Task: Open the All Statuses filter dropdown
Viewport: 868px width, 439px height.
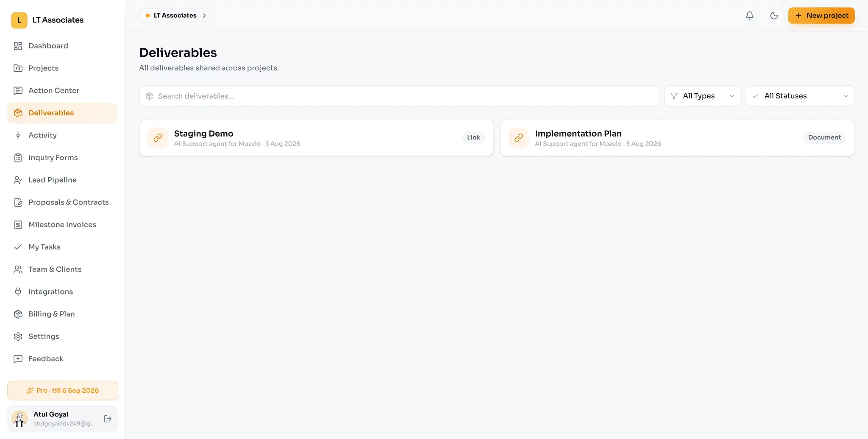Action: (x=800, y=96)
